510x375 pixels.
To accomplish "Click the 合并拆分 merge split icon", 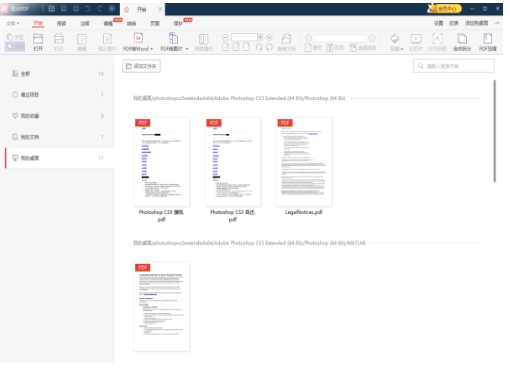I will tap(462, 39).
